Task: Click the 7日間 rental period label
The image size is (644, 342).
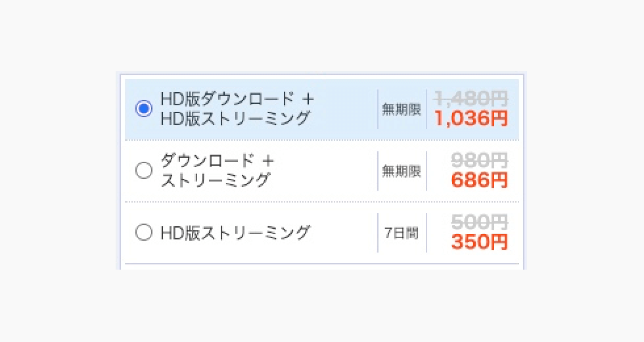Action: click(x=402, y=233)
